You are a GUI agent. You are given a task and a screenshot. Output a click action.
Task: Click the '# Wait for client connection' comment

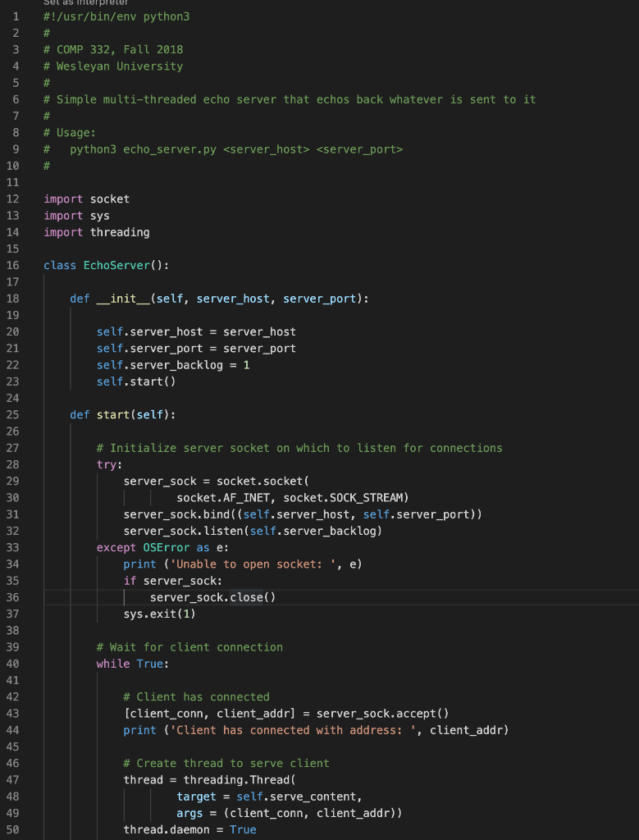(x=189, y=647)
